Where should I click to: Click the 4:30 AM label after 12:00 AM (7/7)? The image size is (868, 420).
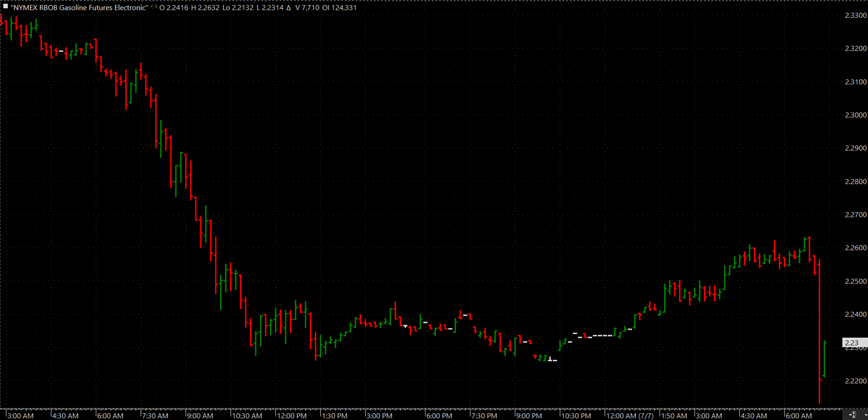pyautogui.click(x=754, y=416)
